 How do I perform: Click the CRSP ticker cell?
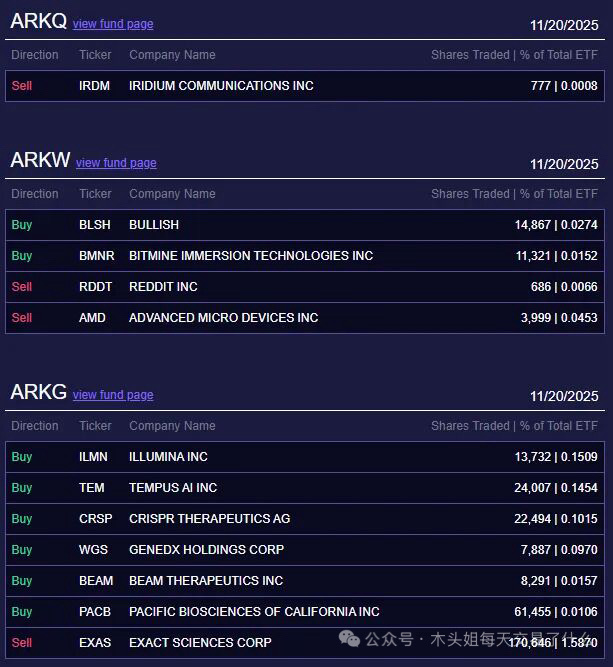pyautogui.click(x=96, y=519)
